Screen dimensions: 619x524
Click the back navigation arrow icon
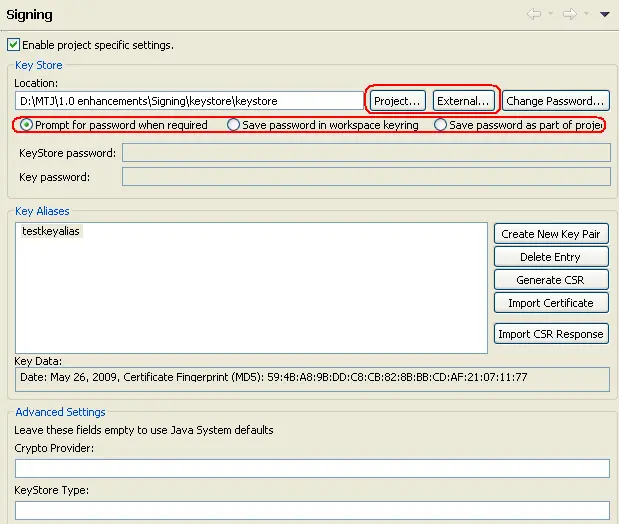(x=534, y=14)
